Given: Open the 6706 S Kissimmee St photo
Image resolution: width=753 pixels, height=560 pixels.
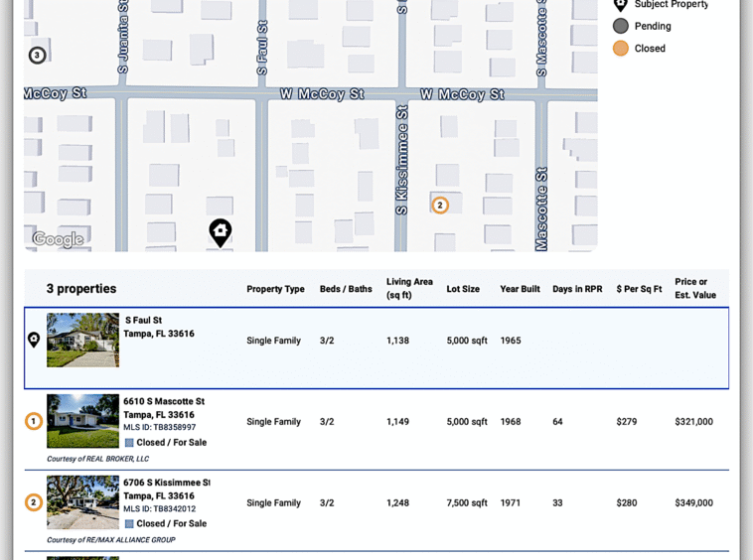Looking at the screenshot, I should click(x=82, y=502).
